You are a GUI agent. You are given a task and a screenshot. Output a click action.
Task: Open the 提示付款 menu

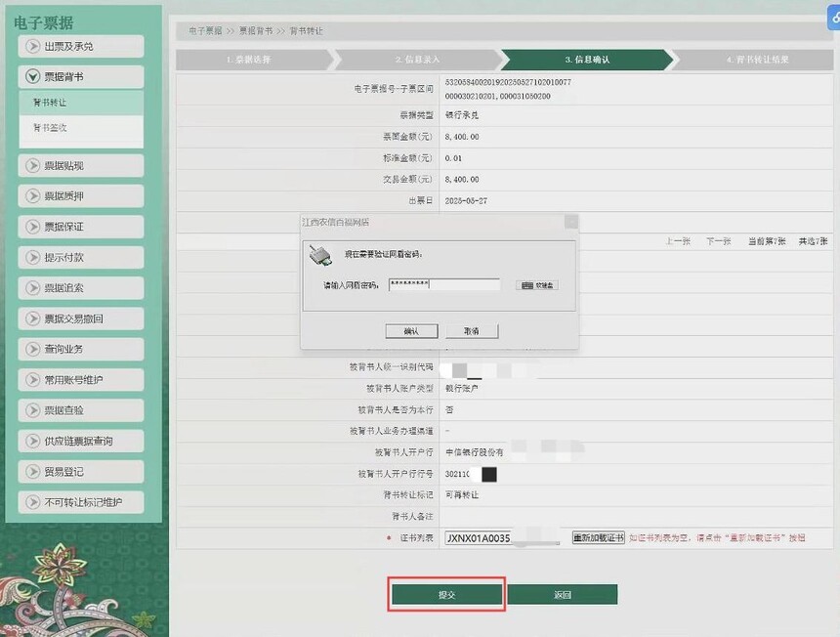[x=81, y=257]
